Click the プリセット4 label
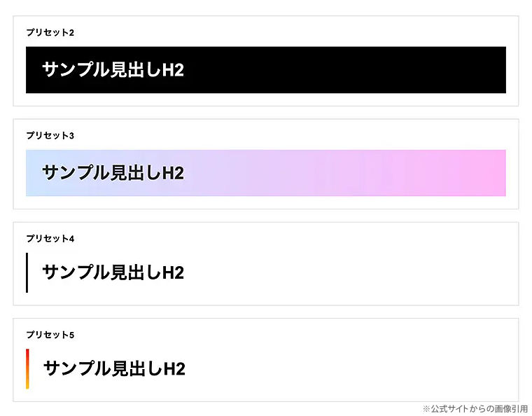The width and height of the screenshot is (532, 416). click(x=50, y=239)
